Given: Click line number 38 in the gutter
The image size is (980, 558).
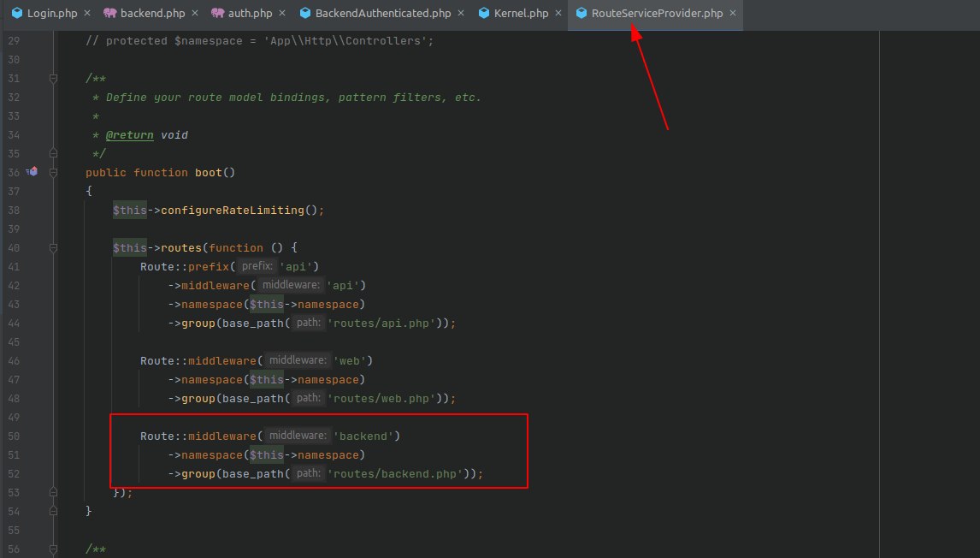Looking at the screenshot, I should 14,211.
